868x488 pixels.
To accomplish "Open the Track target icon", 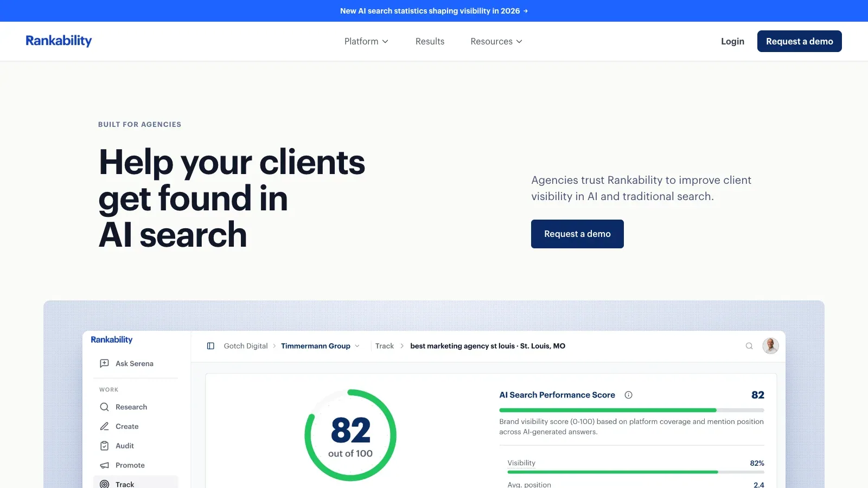I will point(105,484).
